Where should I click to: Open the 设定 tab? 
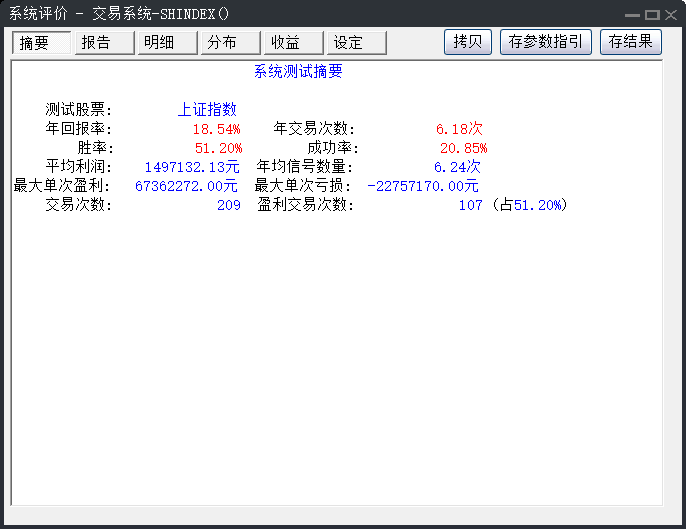click(356, 43)
